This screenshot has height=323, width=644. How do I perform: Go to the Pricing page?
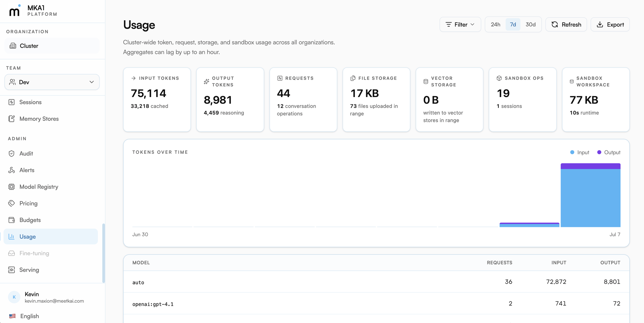pos(51,203)
